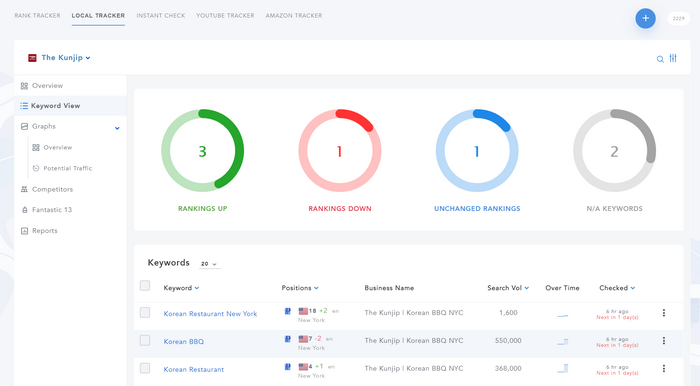Click the red Rankings Down ring
Screen dimensions: 700x386
point(340,151)
